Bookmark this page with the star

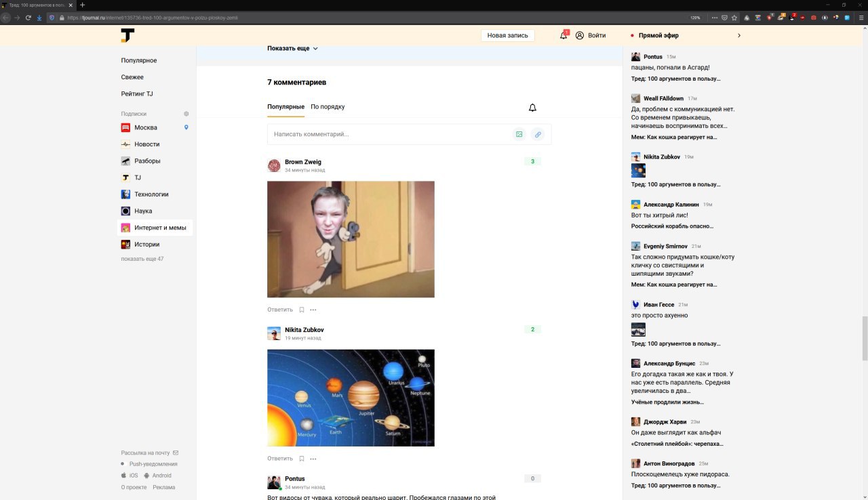[734, 18]
